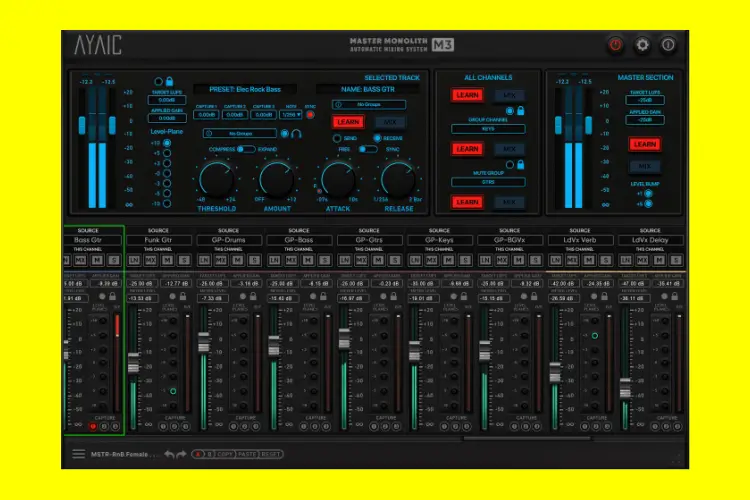
Task: Toggle the Free/Sync switch
Action: (368, 149)
